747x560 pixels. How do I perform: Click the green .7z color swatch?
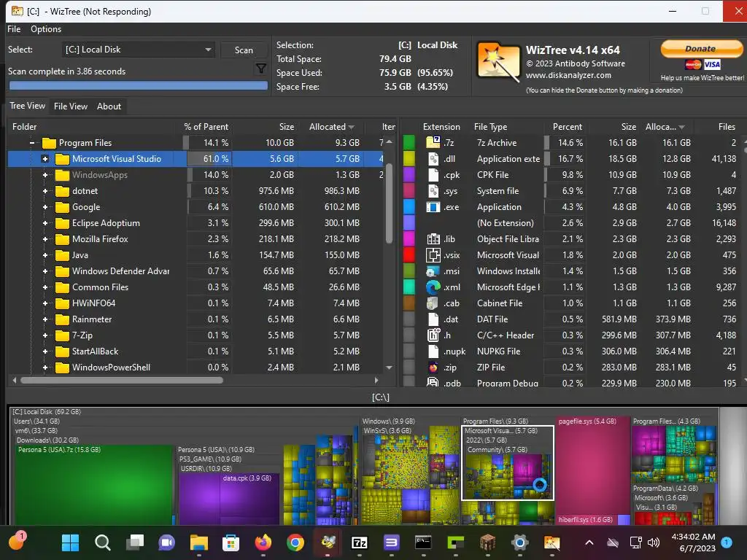(x=409, y=142)
